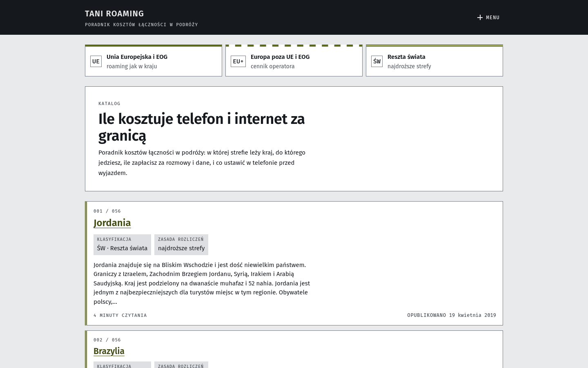Click the 4 MINUTY CZYTANIA label
The image size is (588, 368).
pos(120,315)
